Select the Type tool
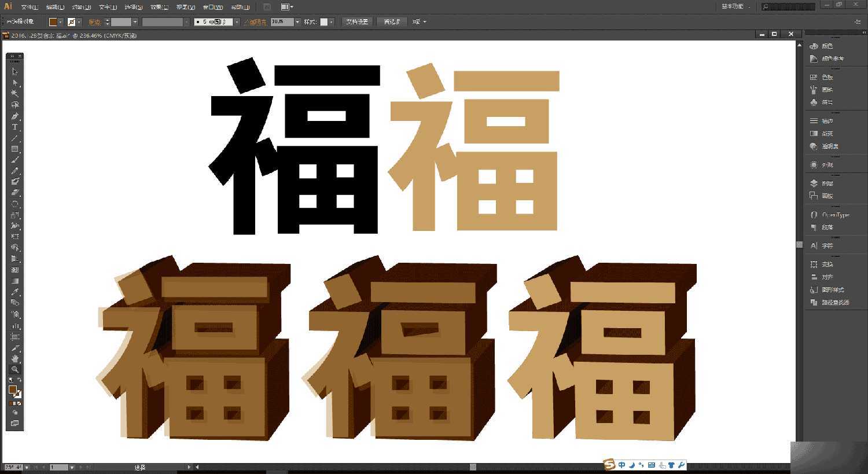The width and height of the screenshot is (868, 474). point(14,126)
